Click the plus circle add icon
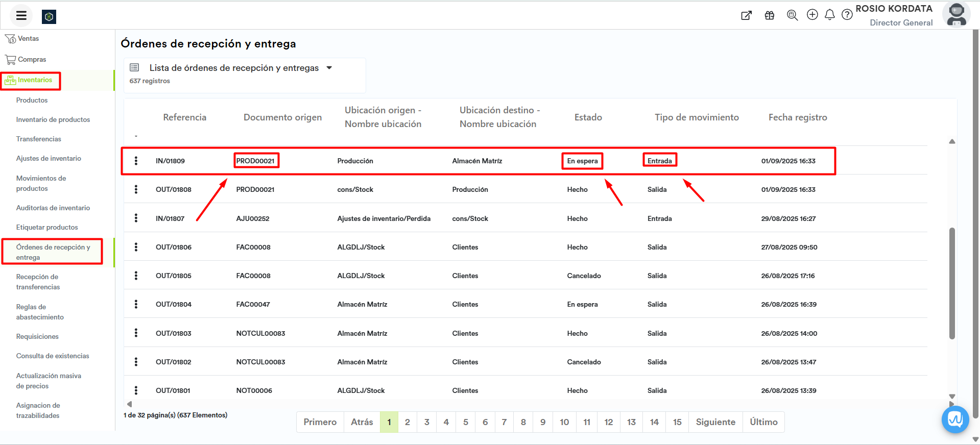 pos(812,15)
